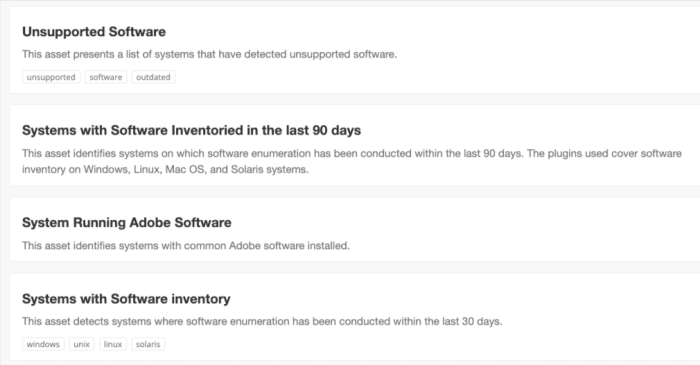The height and width of the screenshot is (365, 700).
Task: Click the Unsupported Software description text
Action: pyautogui.click(x=209, y=54)
